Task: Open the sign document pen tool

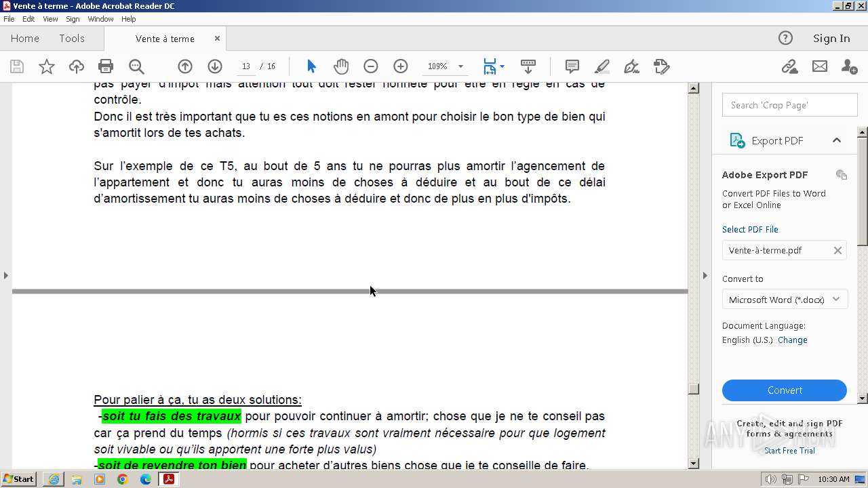Action: point(631,66)
